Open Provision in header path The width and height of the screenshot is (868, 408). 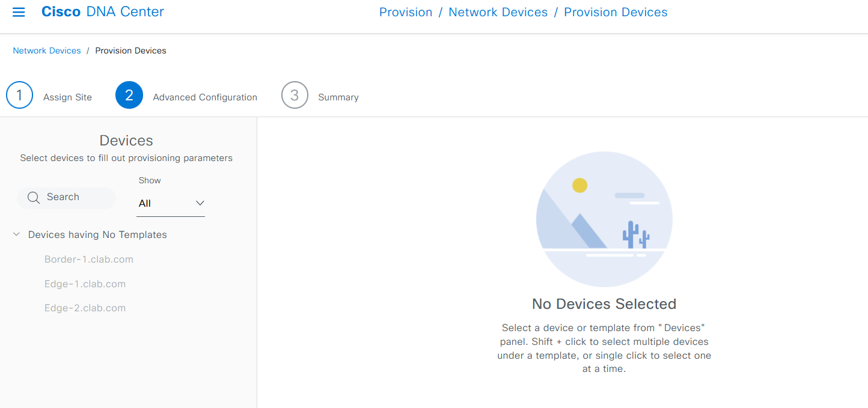(406, 12)
